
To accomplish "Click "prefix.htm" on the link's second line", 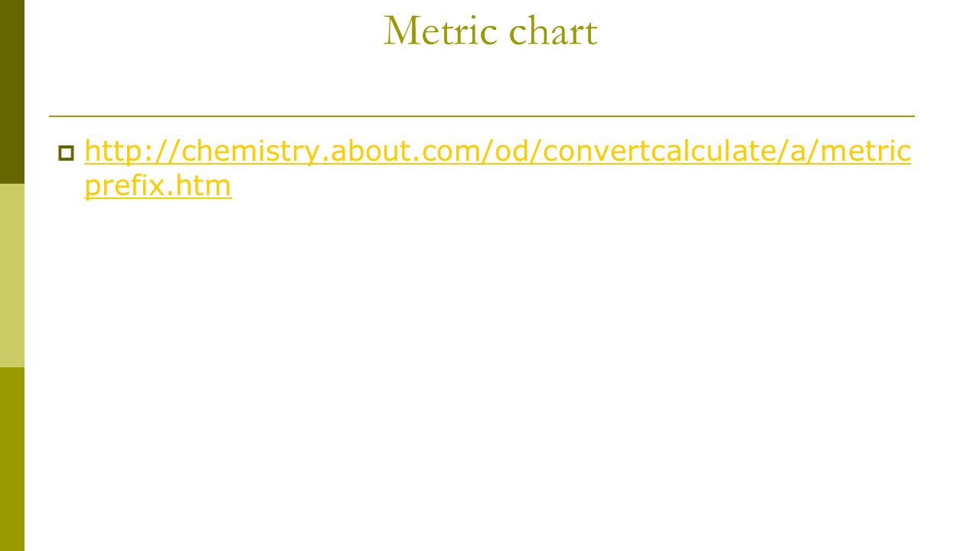I will coord(158,185).
